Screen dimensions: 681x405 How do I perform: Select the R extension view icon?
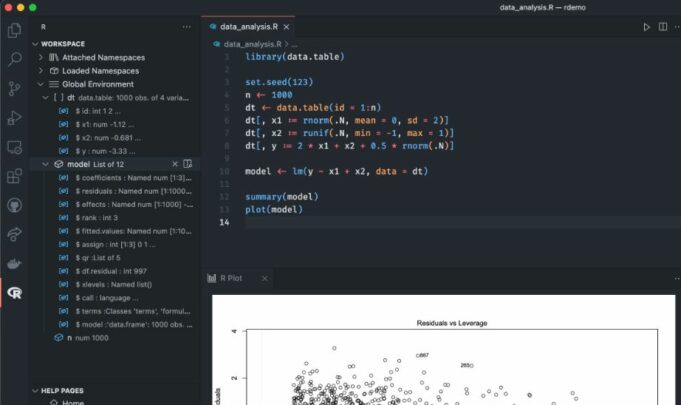[14, 293]
